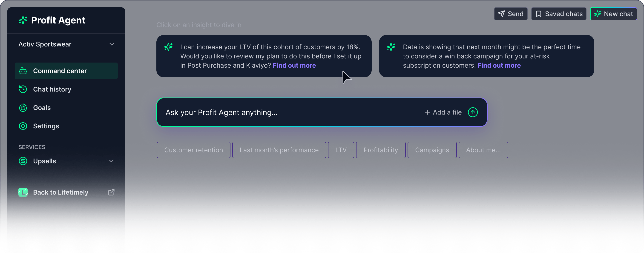The image size is (644, 253).
Task: Click the Settings hexagon icon
Action: click(x=23, y=126)
